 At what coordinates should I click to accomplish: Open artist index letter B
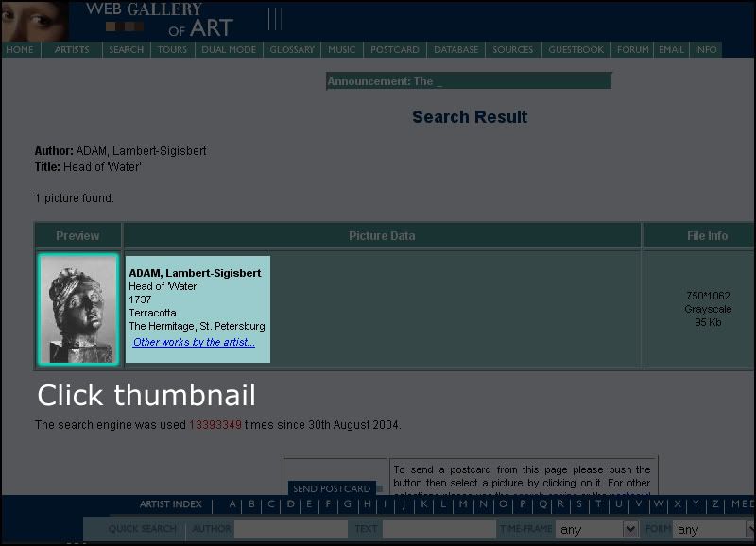pos(251,504)
